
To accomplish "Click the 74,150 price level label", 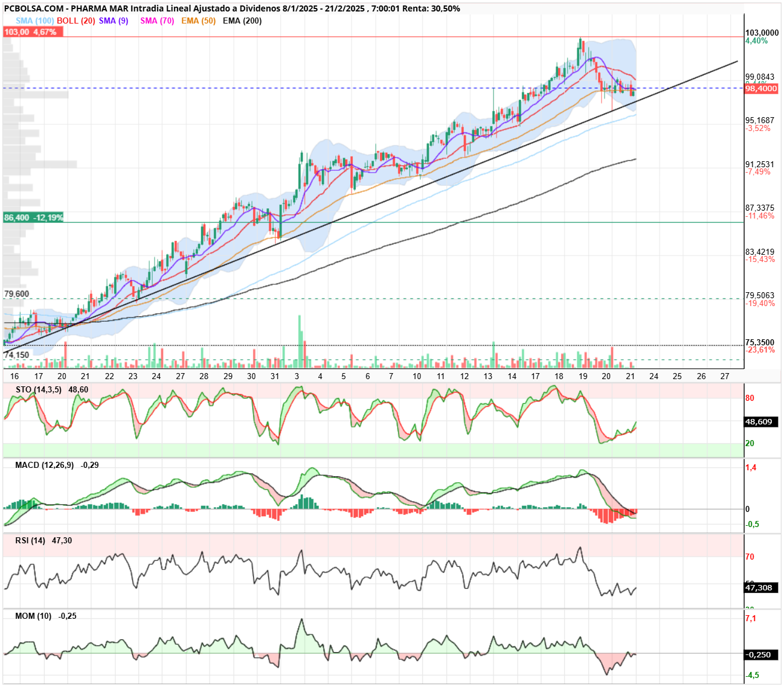I will [17, 355].
